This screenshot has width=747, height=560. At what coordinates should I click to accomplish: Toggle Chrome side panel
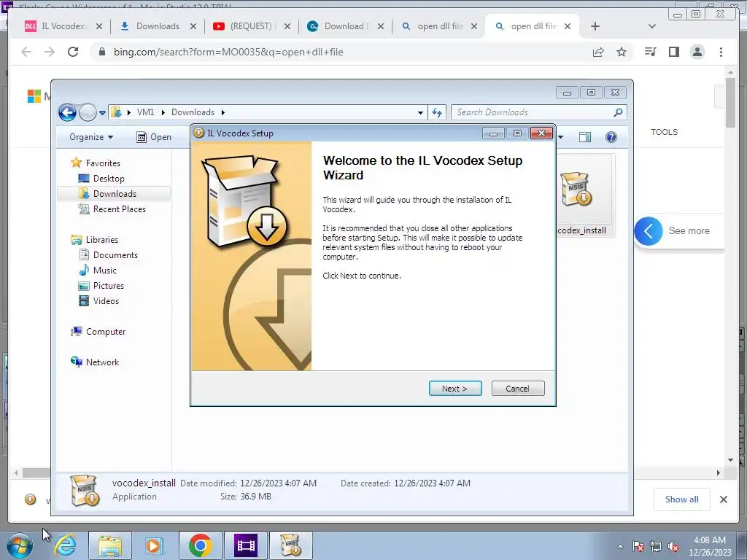(673, 52)
